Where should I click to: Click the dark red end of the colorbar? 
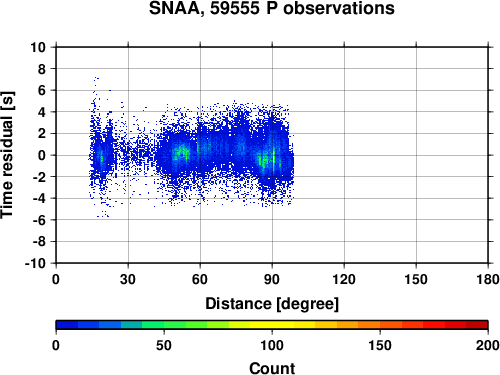point(477,325)
